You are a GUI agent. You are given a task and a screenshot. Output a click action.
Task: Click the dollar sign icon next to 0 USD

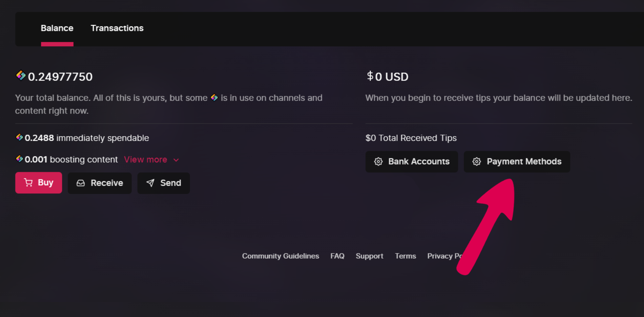(x=370, y=76)
